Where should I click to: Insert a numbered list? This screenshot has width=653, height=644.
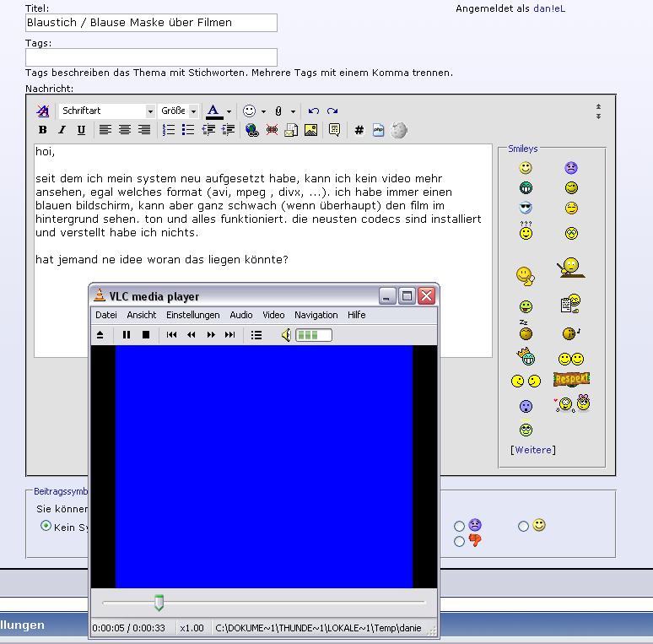pos(169,130)
